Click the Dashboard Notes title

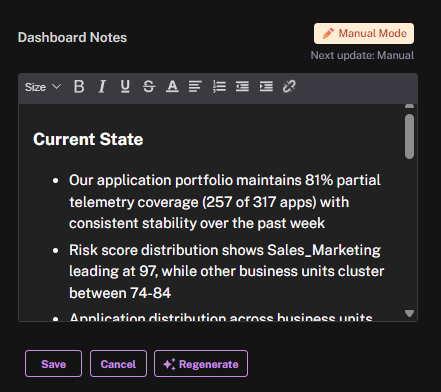[x=72, y=37]
